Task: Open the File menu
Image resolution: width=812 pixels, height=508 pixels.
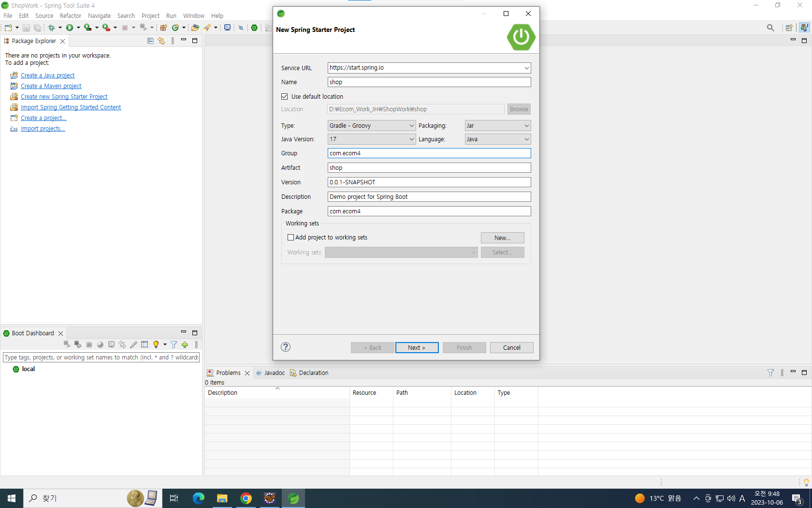Action: point(8,16)
